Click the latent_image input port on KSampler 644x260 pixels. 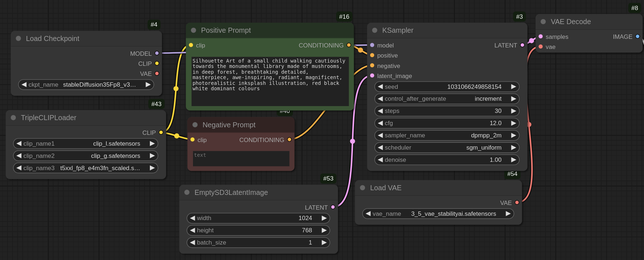[x=372, y=76]
